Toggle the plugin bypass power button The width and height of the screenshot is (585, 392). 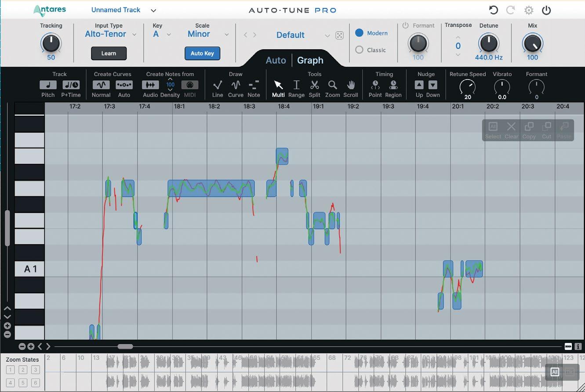[546, 10]
